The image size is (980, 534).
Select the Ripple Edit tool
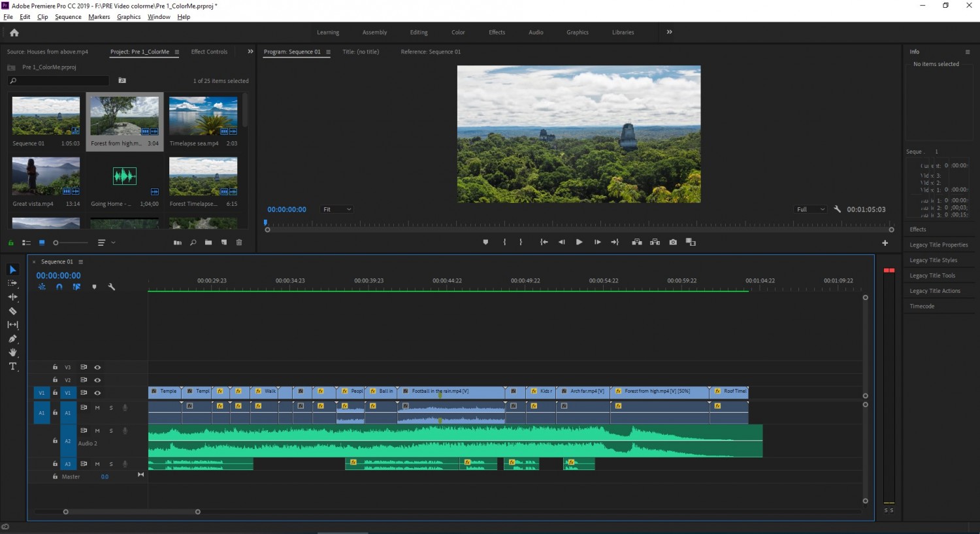pos(12,297)
